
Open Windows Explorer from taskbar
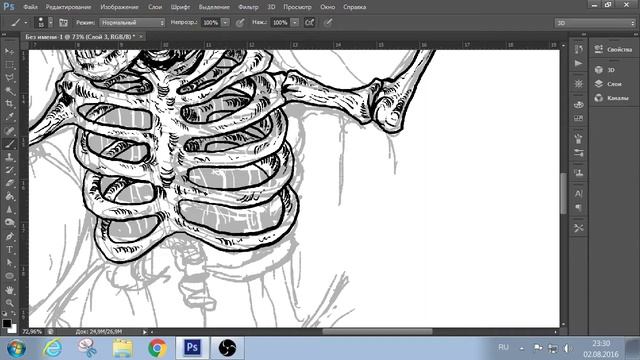[x=122, y=348]
